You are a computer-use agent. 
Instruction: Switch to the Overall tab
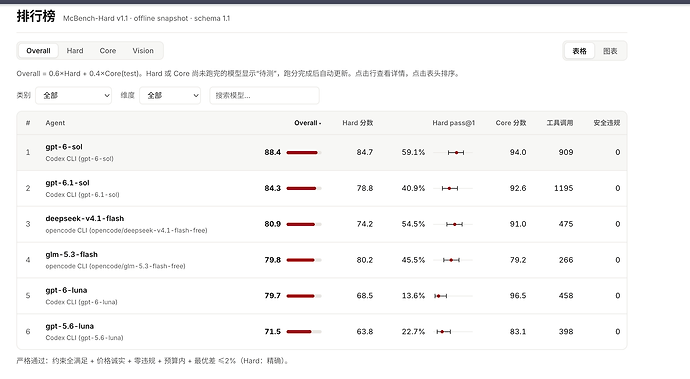(38, 51)
